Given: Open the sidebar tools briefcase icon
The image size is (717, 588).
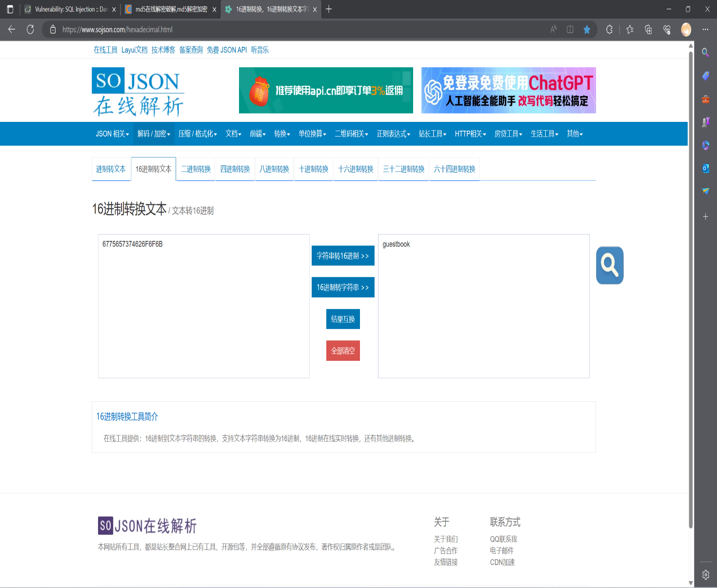Looking at the screenshot, I should pyautogui.click(x=705, y=99).
